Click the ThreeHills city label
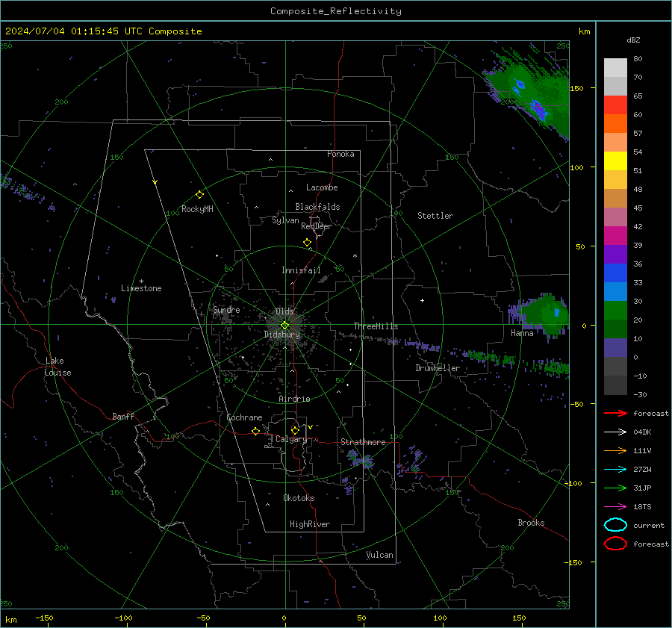 [376, 326]
